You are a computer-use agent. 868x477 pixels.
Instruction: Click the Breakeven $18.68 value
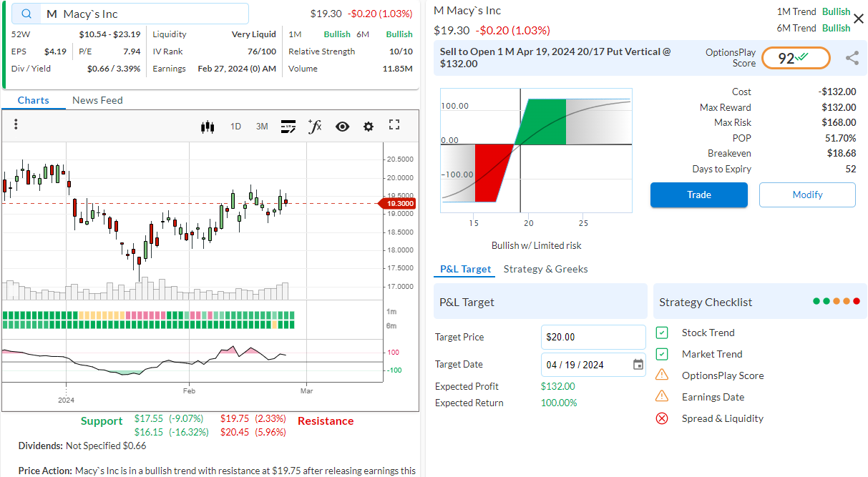[x=842, y=153]
